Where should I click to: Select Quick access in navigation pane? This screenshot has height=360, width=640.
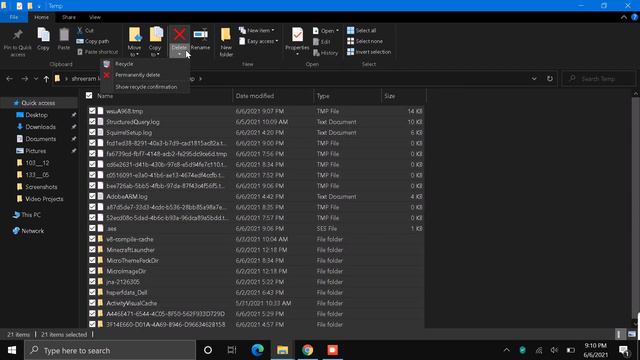(38, 103)
